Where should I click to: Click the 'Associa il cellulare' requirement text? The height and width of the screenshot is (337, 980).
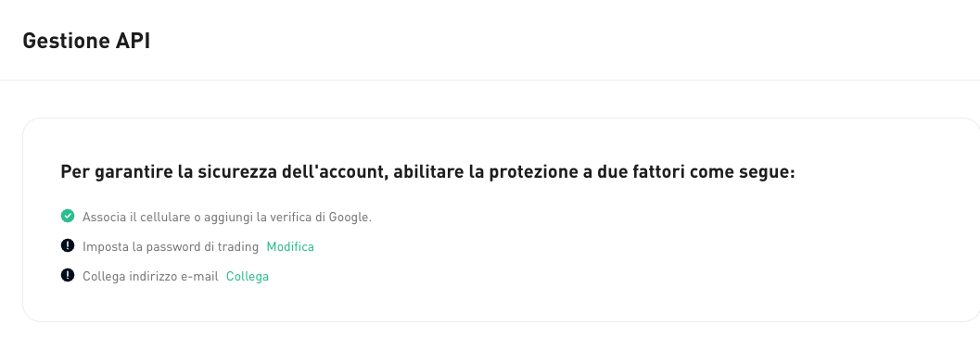click(x=227, y=218)
